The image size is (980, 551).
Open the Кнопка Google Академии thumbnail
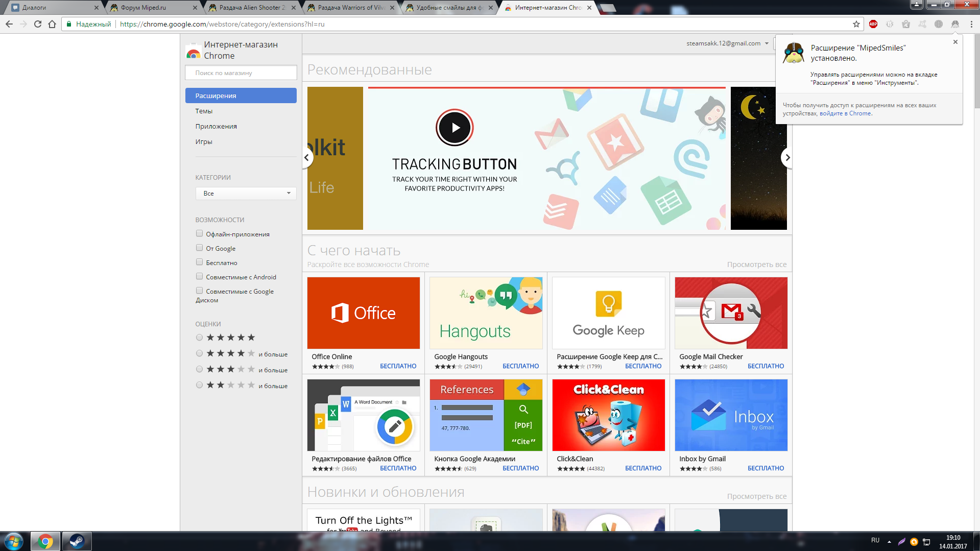pyautogui.click(x=486, y=415)
